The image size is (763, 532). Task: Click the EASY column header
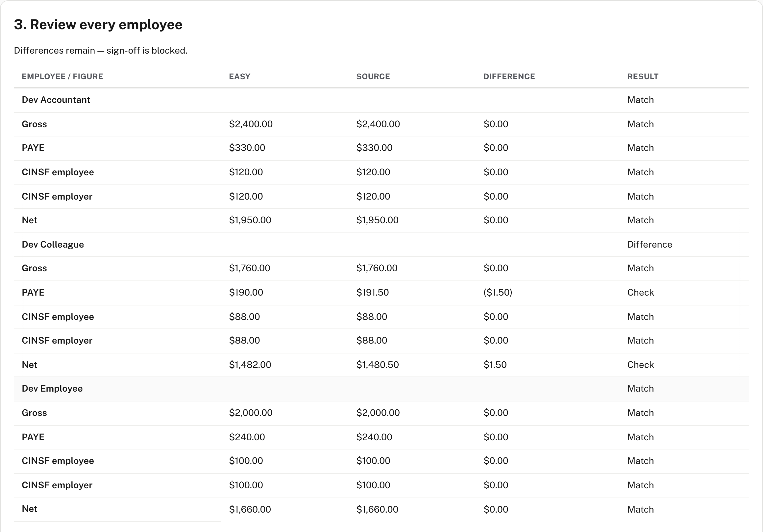tap(240, 76)
